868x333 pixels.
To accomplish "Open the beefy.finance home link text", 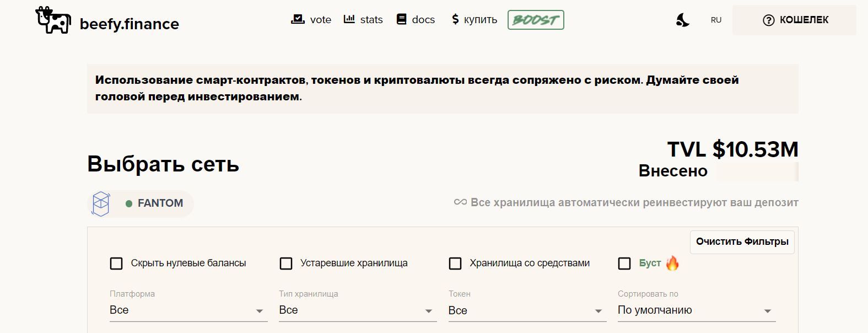I will point(130,24).
